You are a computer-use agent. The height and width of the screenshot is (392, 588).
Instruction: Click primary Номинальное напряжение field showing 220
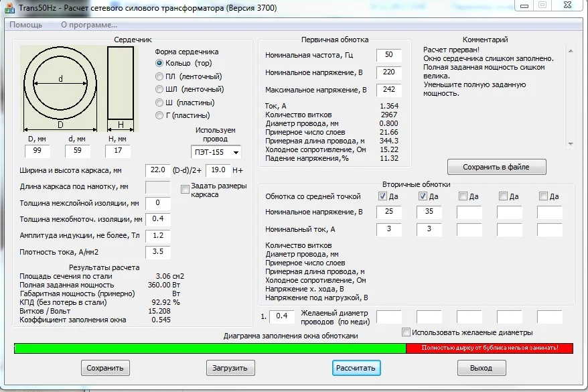point(389,72)
